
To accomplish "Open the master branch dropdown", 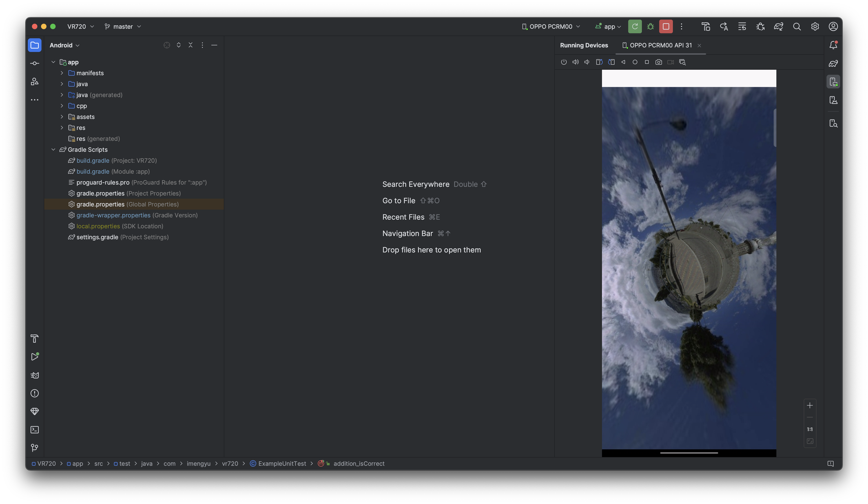I will tap(123, 26).
